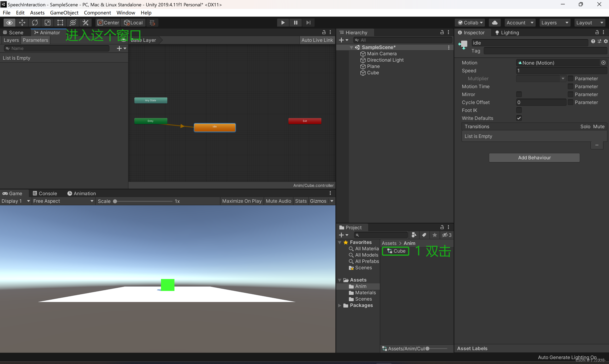Adjust the Game view Scale slider
The image size is (609, 364).
pos(115,201)
